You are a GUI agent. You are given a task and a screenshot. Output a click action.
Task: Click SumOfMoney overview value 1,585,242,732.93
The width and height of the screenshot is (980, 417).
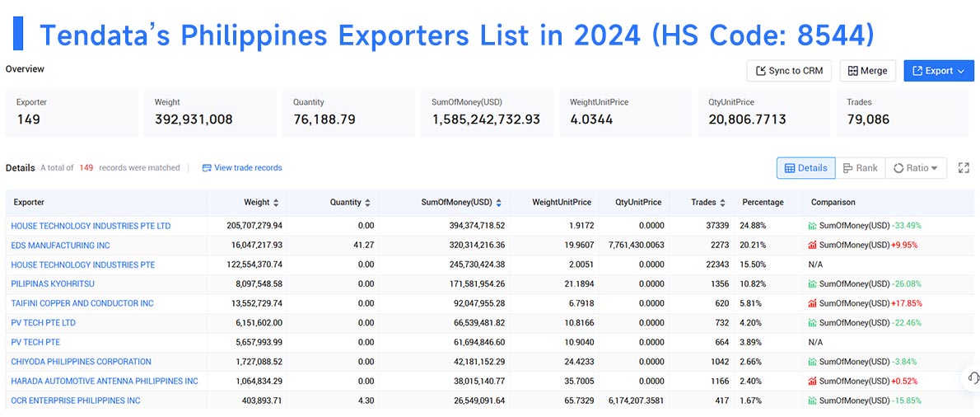[x=486, y=119]
